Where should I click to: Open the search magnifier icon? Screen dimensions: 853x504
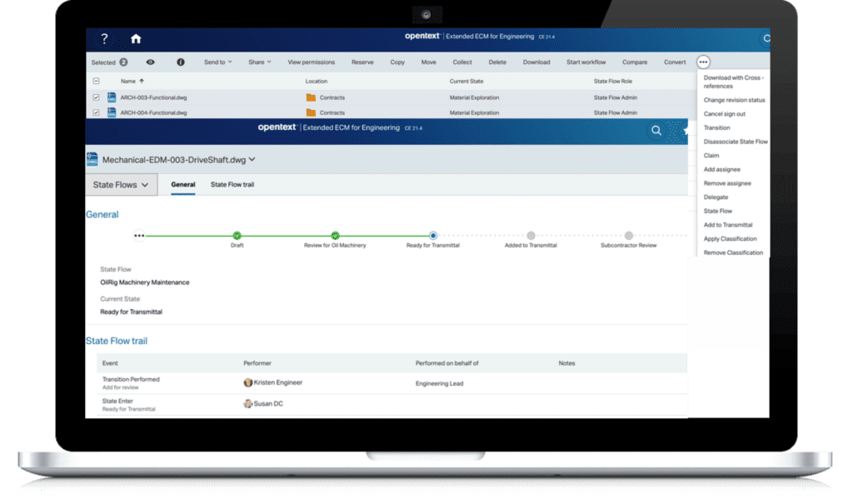(x=656, y=131)
